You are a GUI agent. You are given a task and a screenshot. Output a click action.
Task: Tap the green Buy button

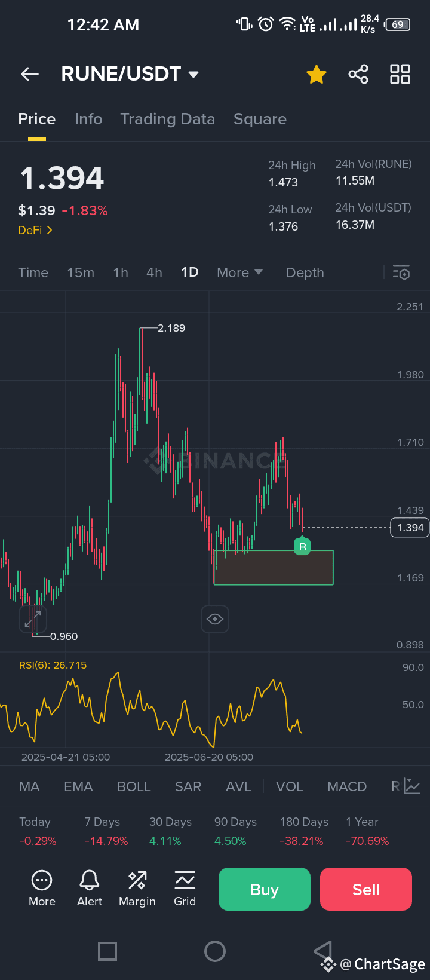point(265,889)
